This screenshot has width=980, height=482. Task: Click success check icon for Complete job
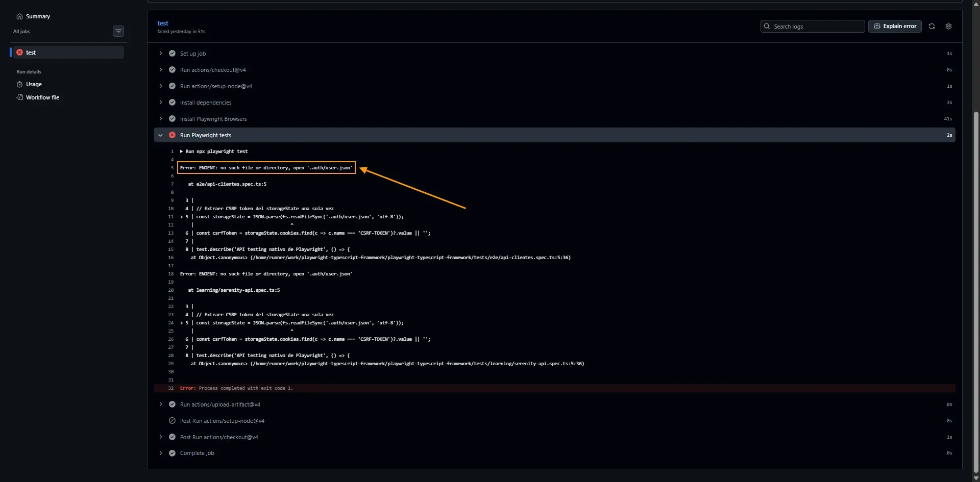pyautogui.click(x=172, y=453)
